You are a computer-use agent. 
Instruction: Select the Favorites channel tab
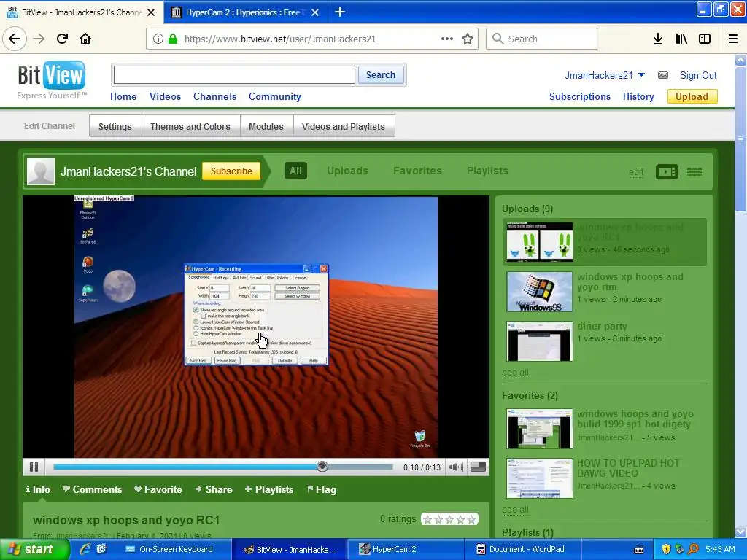coord(417,171)
